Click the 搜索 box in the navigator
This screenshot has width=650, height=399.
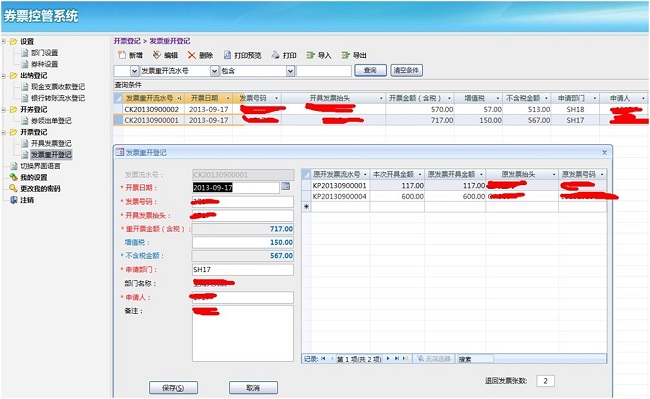click(475, 359)
